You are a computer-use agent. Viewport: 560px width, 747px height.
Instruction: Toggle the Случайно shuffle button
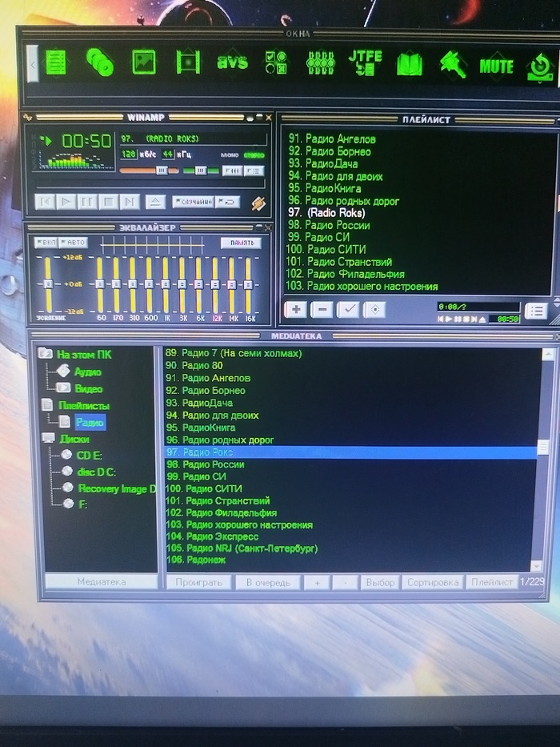coord(193,202)
